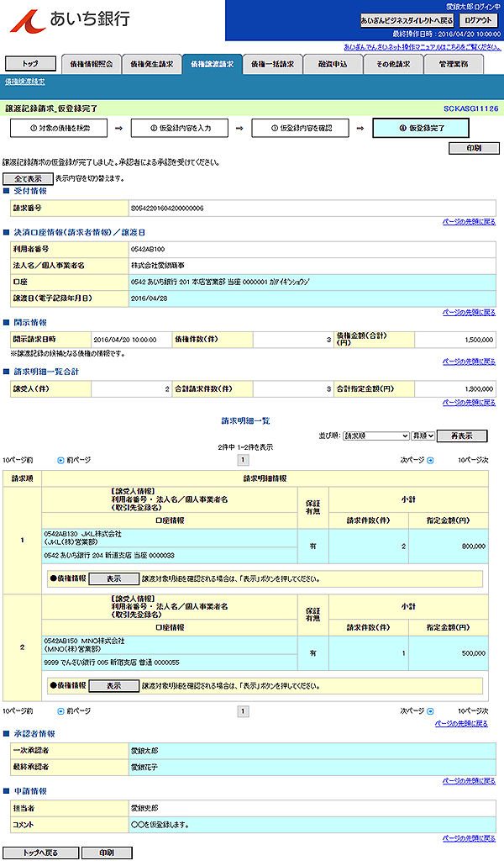
Task: Go to the トップ tab
Action: pos(30,64)
